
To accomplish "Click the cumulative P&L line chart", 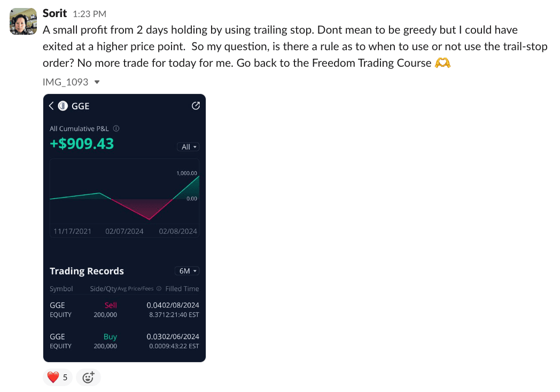I will pos(124,198).
